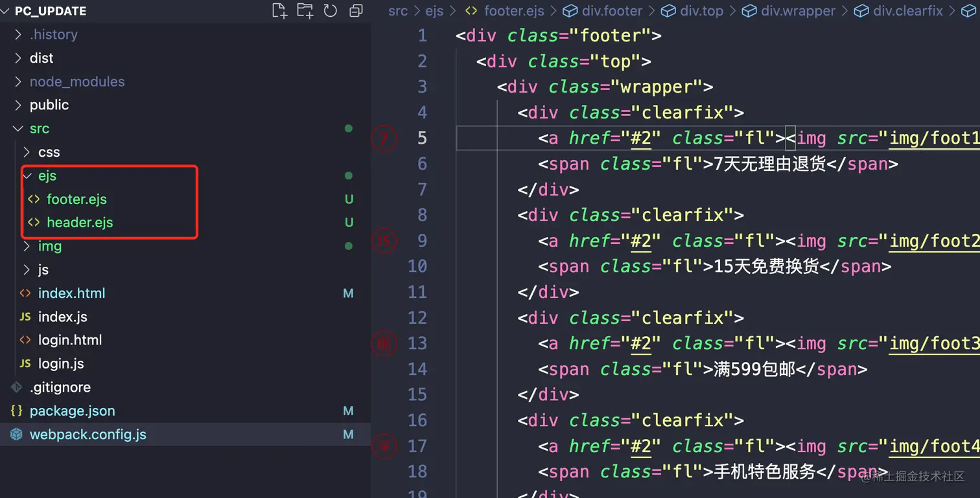980x498 pixels.
Task: Click the text 满599包邮 on line 14
Action: click(x=755, y=369)
